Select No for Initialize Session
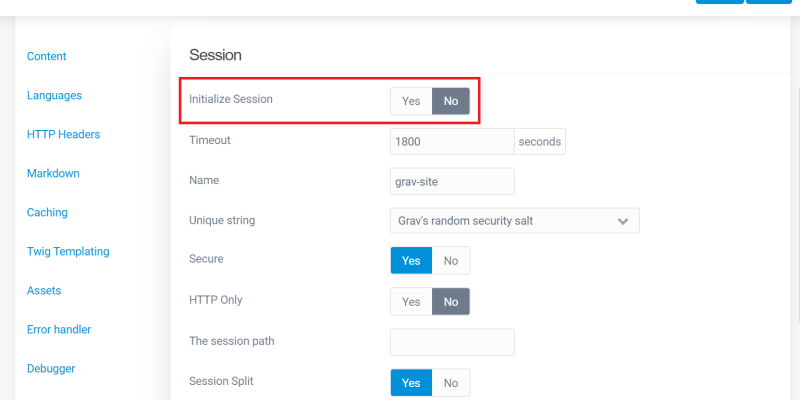The height and width of the screenshot is (400, 800). tap(451, 101)
